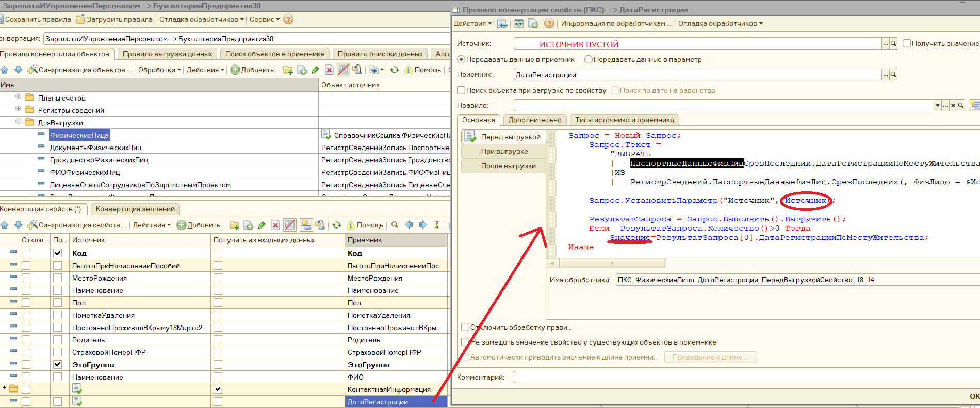Select ДатаРегистрации cell in Приемник column
Screen dimensions: 980x408
396,402
